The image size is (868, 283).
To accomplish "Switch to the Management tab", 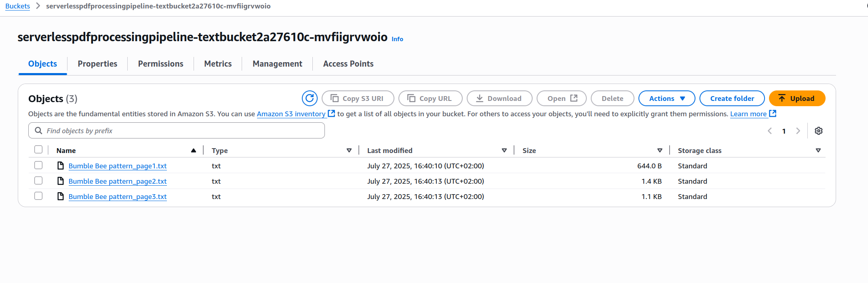I will coord(277,64).
